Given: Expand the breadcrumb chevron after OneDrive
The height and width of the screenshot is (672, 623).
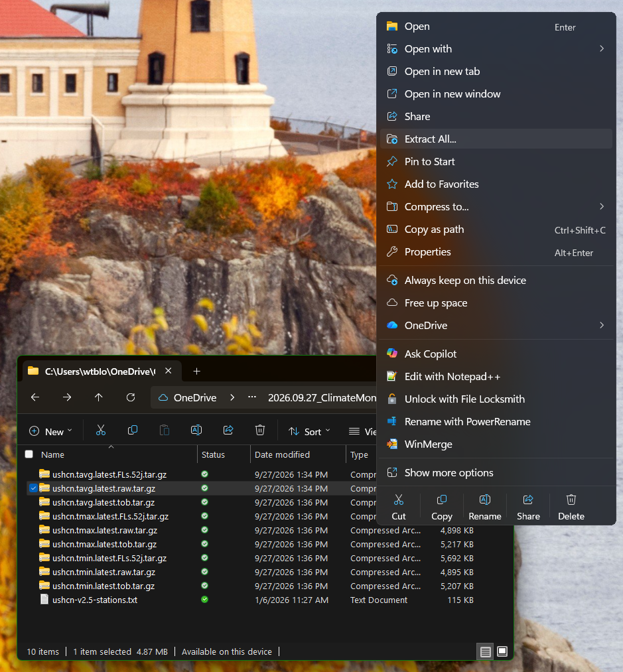Looking at the screenshot, I should 232,398.
